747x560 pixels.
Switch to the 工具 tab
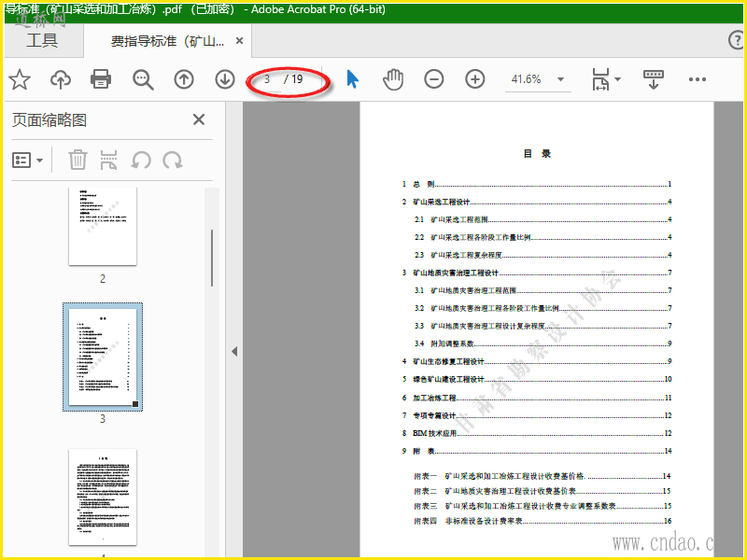tap(42, 40)
